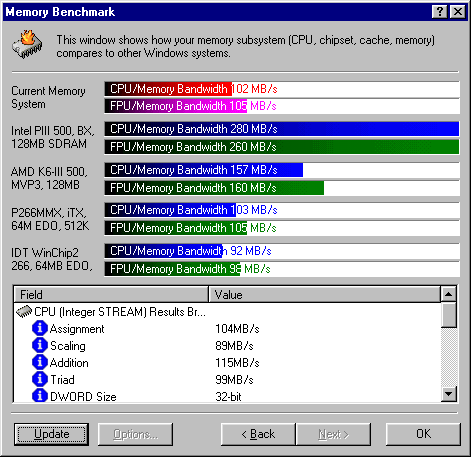Click the Current Memory System label
Screen dimensions: 471x457
48,97
